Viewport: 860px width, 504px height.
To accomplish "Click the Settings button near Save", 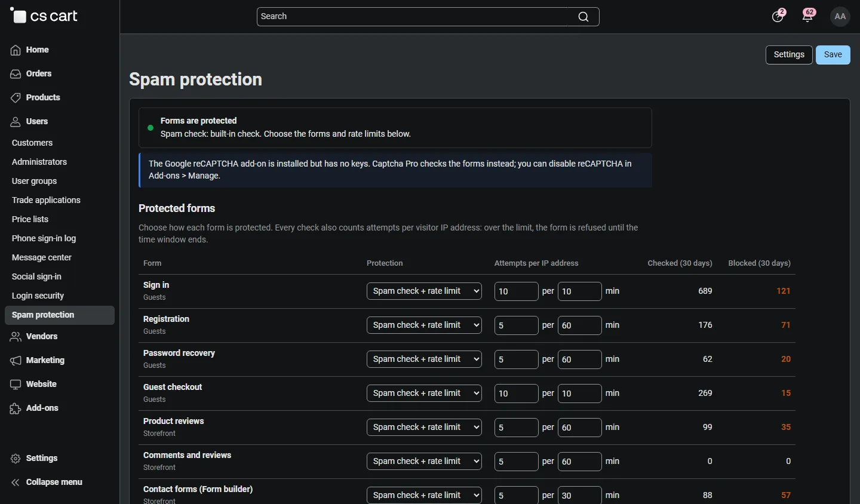I will (789, 55).
